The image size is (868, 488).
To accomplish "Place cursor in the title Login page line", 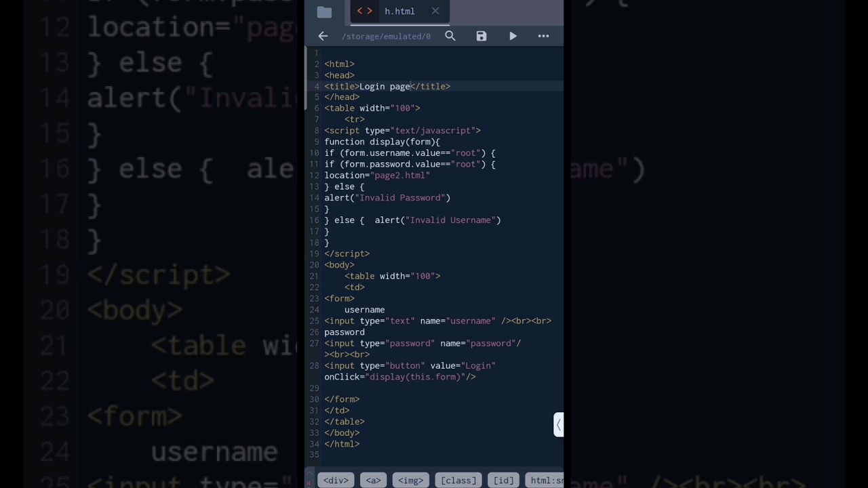I will click(x=387, y=86).
